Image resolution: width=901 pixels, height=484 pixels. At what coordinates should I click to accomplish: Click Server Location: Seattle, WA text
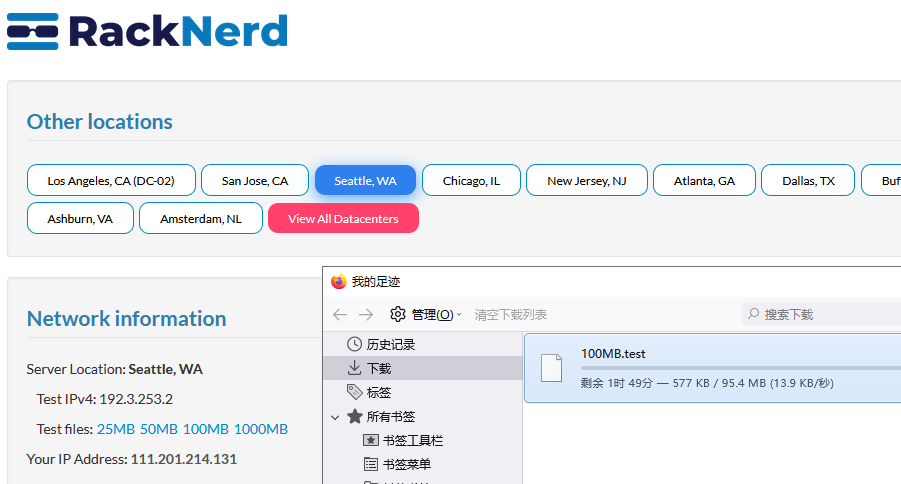(x=114, y=369)
